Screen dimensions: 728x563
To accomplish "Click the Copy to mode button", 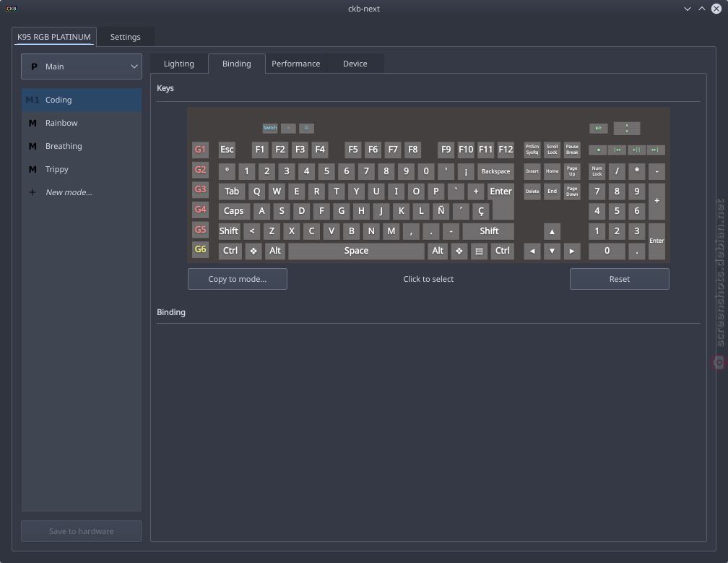I will (237, 279).
